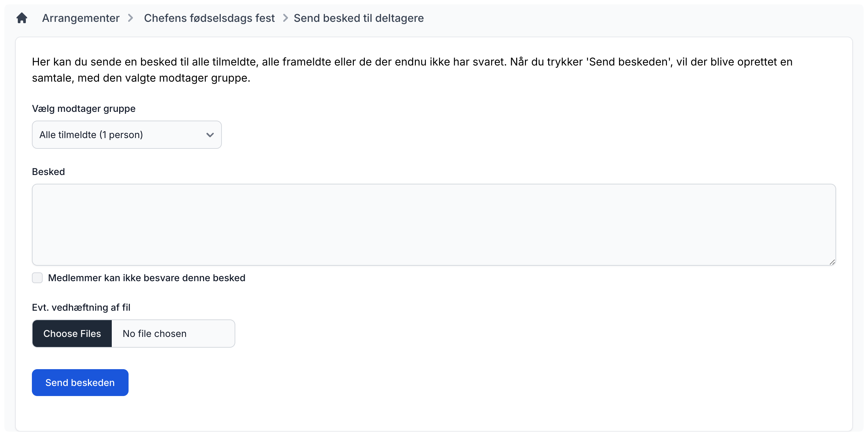Click the Vælg modtager gruppe label

point(84,108)
